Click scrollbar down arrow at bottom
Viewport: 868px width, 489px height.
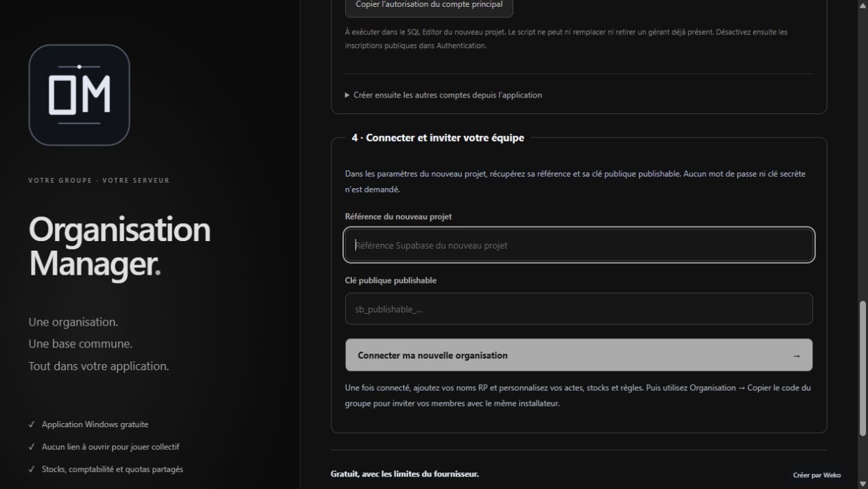tap(863, 484)
